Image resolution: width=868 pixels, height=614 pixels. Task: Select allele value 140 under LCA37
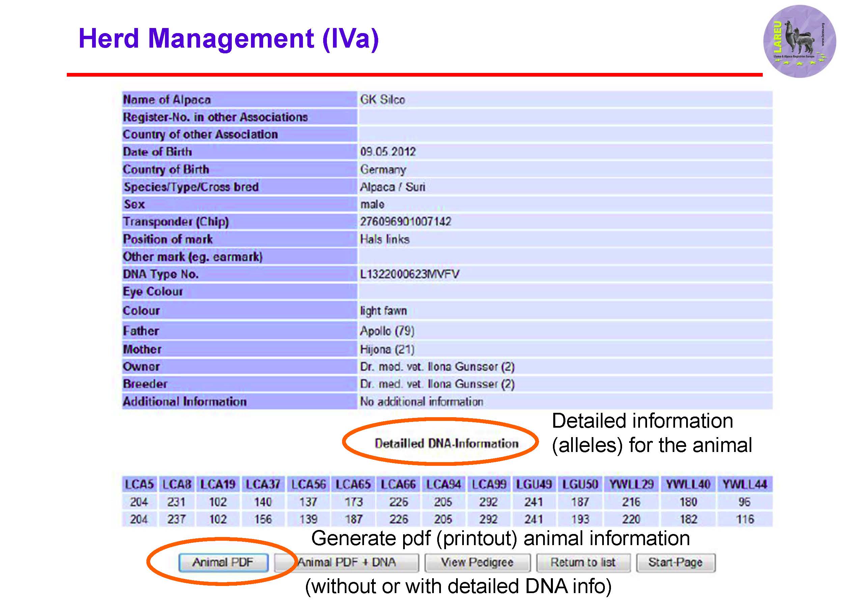point(263,502)
